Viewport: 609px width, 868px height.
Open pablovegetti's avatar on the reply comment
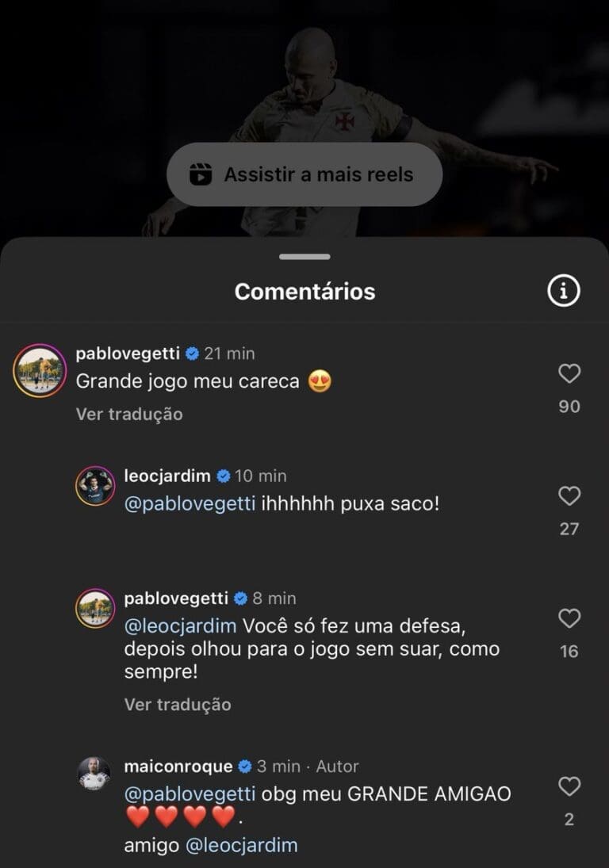95,608
